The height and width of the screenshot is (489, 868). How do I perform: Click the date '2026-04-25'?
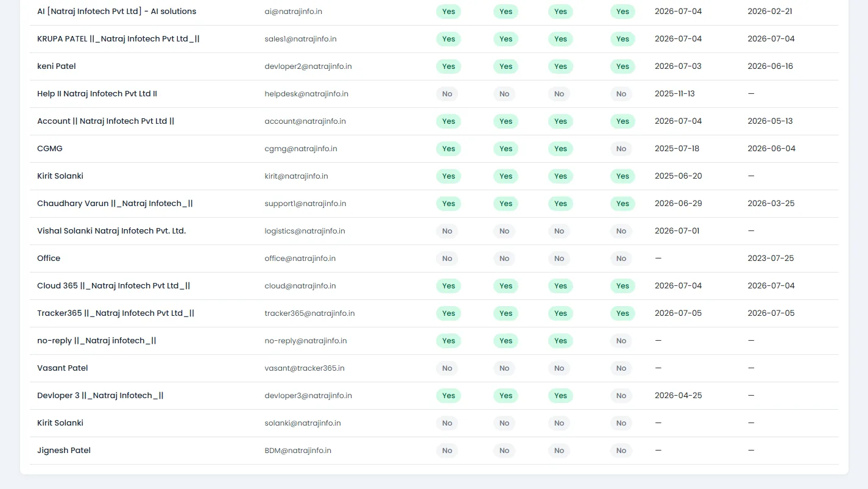pyautogui.click(x=679, y=396)
